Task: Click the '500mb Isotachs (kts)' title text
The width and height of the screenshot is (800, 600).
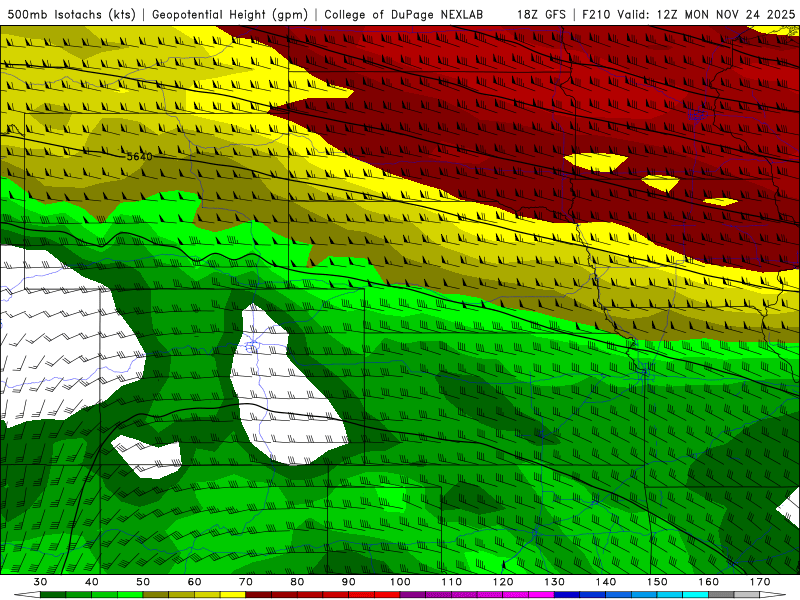Action: (x=71, y=14)
